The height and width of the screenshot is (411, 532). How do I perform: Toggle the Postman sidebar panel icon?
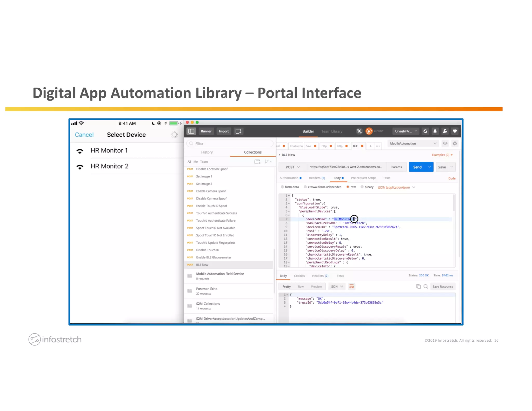tap(191, 131)
